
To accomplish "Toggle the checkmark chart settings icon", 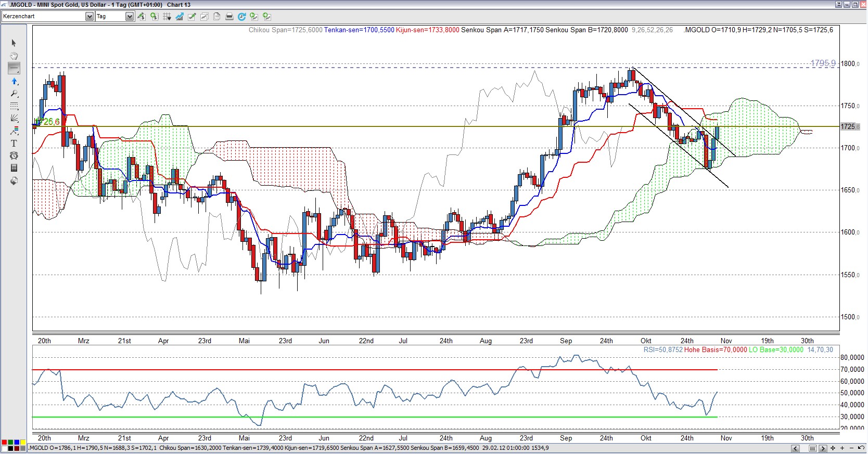I will click(192, 17).
